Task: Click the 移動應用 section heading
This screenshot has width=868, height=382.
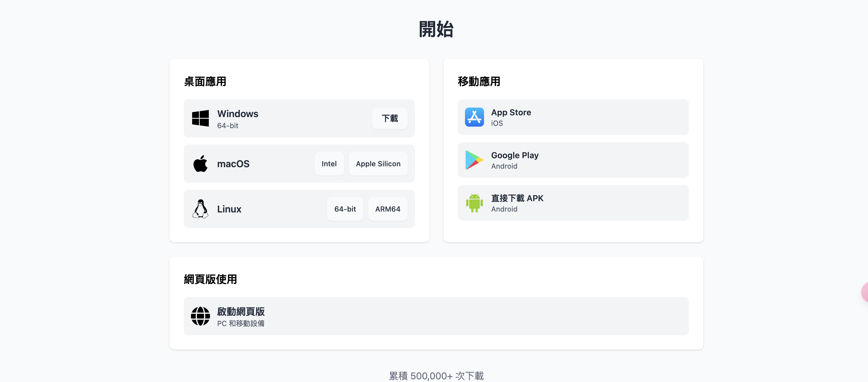Action: point(479,81)
